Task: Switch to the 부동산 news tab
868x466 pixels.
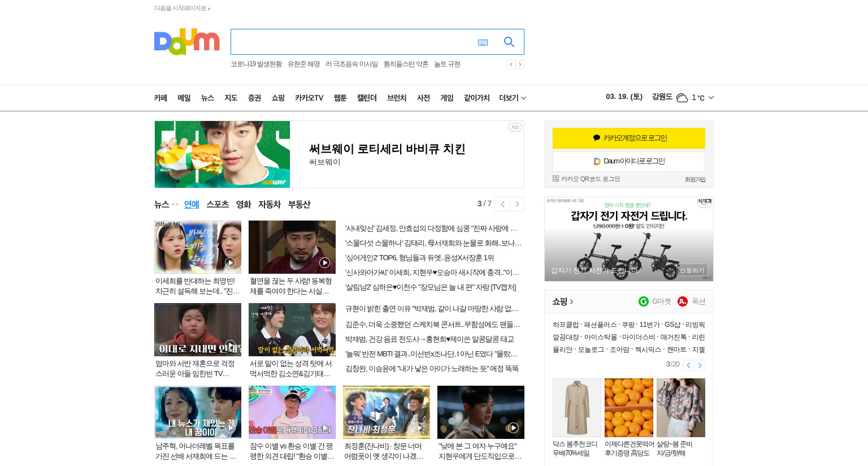Action: click(299, 204)
